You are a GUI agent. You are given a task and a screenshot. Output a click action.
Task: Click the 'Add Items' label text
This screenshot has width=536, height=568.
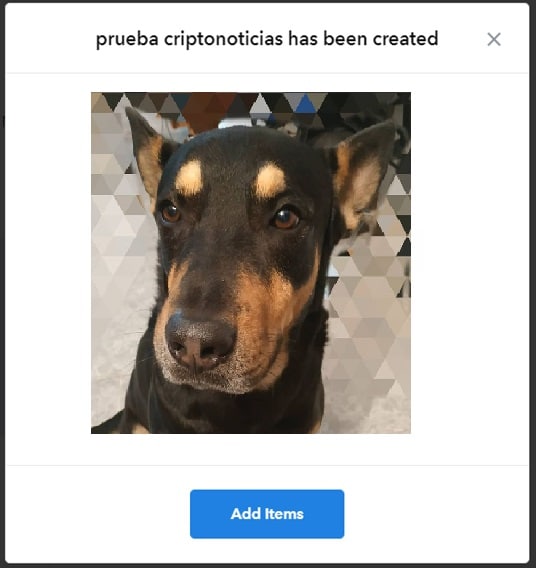tap(267, 514)
